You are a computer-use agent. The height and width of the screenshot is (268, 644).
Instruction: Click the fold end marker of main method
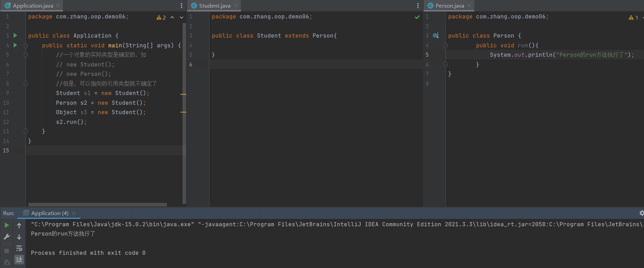pyautogui.click(x=25, y=131)
